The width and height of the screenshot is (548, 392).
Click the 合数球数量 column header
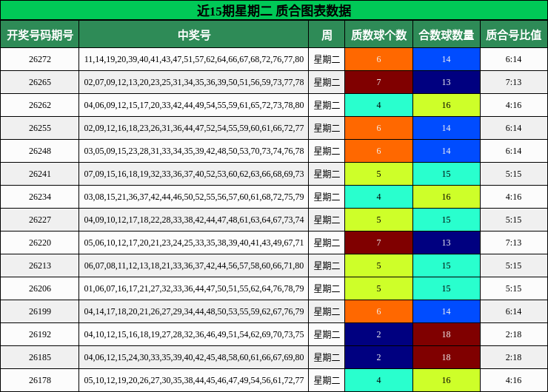pos(447,35)
